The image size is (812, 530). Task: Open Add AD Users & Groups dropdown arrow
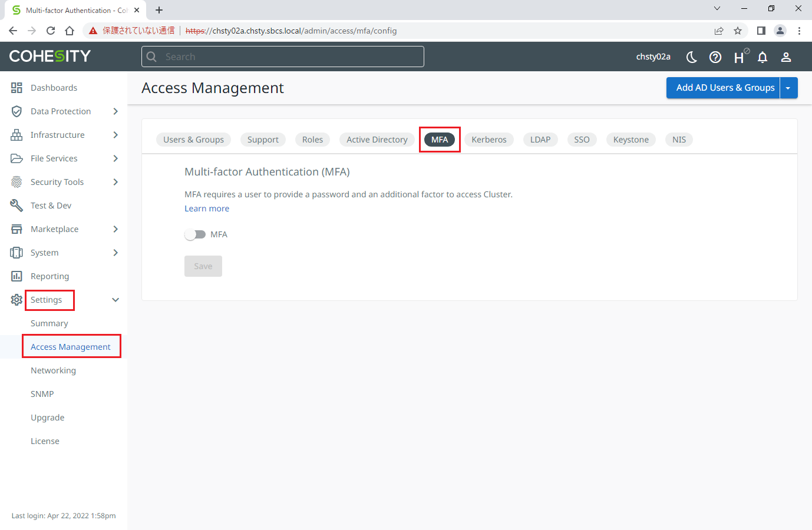pyautogui.click(x=788, y=88)
